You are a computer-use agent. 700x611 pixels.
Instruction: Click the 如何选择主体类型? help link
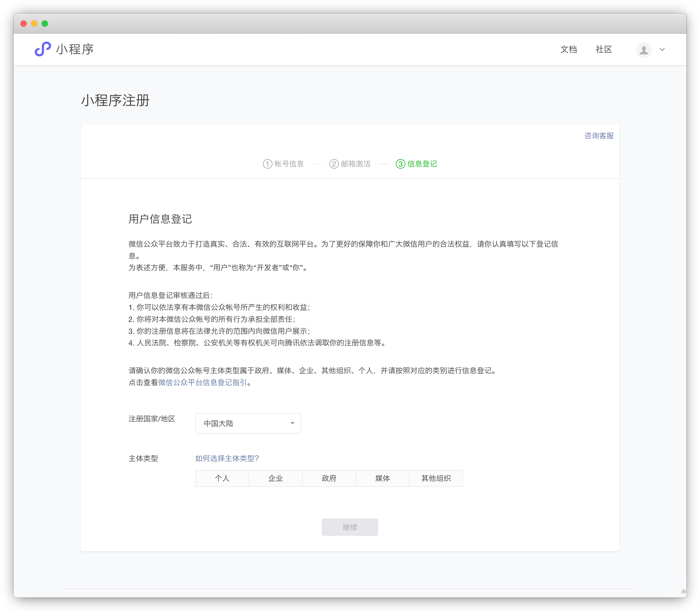coord(227,459)
